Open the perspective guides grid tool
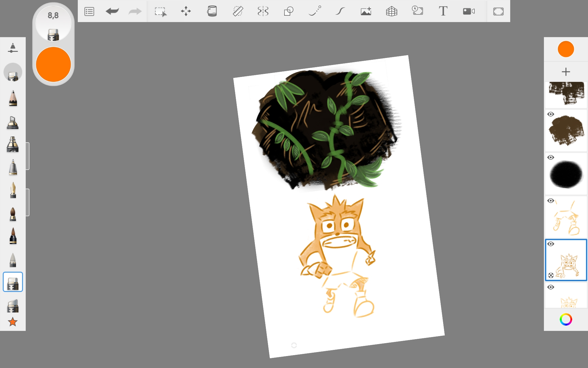588x368 pixels. [391, 12]
